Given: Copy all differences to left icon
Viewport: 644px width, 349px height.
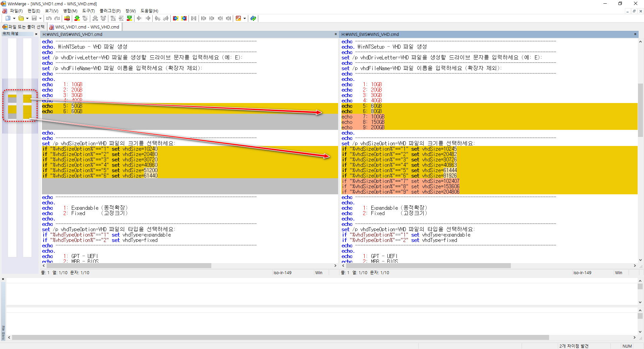Looking at the screenshot, I should [184, 18].
